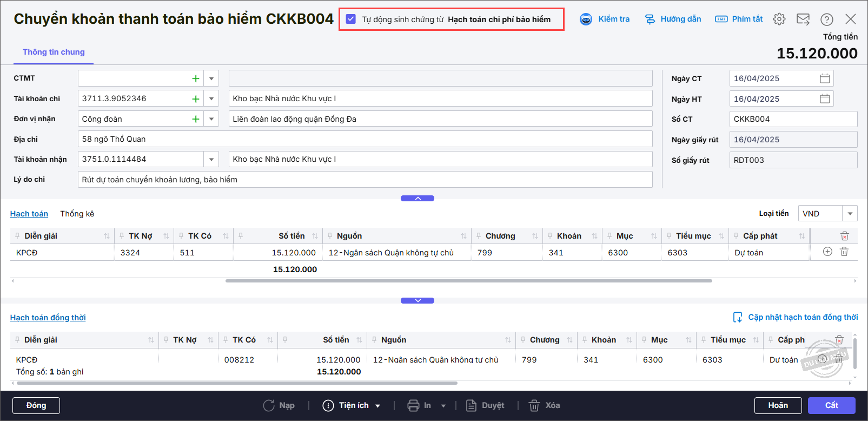Expand Đơn vị nhận dropdown
Image resolution: width=868 pixels, height=421 pixels.
coord(211,119)
